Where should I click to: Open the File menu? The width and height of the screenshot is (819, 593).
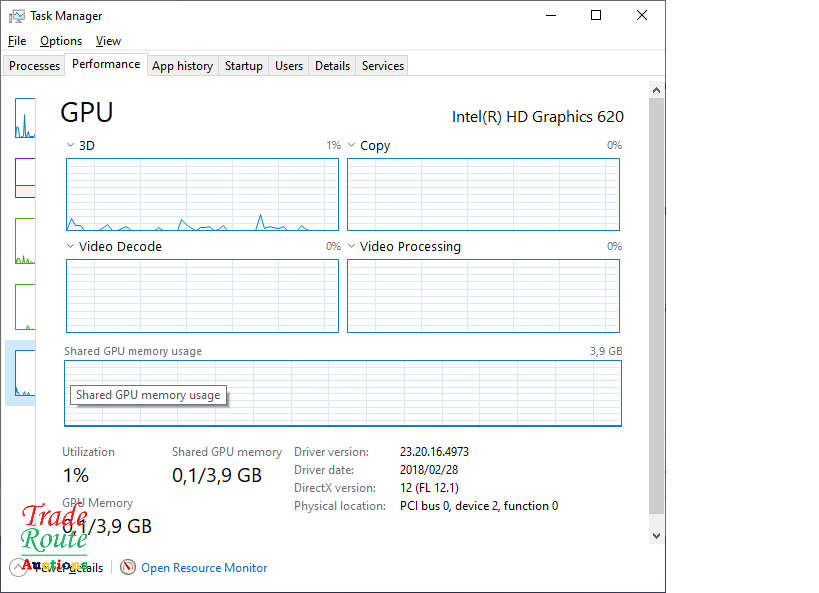[x=17, y=41]
